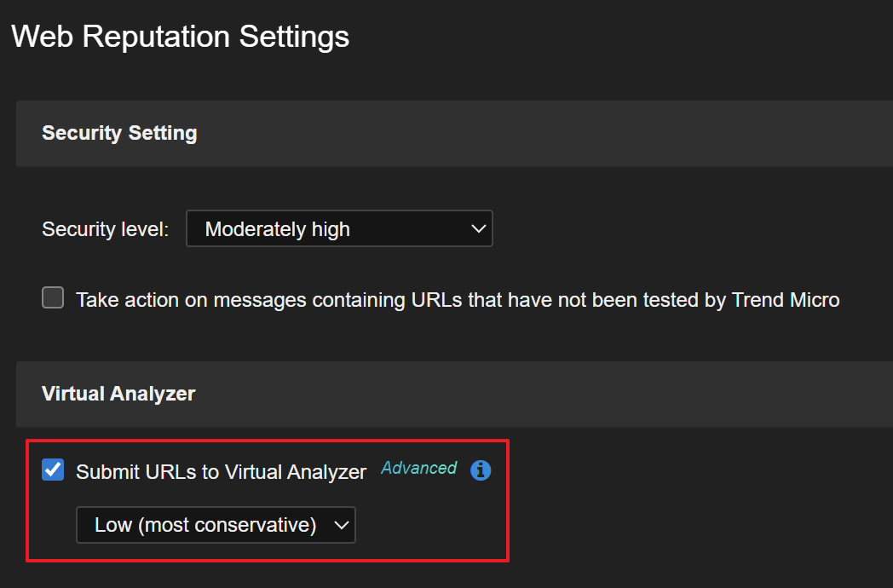The height and width of the screenshot is (588, 893).
Task: Click the "Security level:" label
Action: tap(106, 229)
